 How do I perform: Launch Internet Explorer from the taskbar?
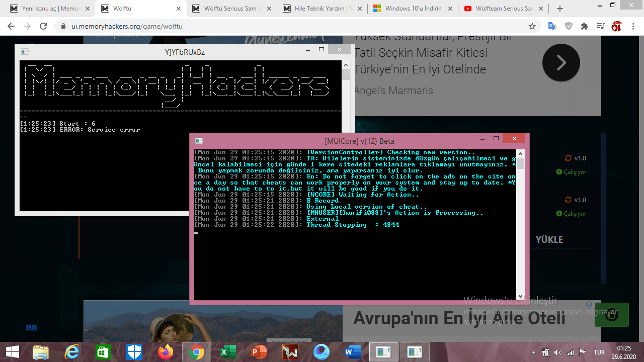pyautogui.click(x=72, y=352)
